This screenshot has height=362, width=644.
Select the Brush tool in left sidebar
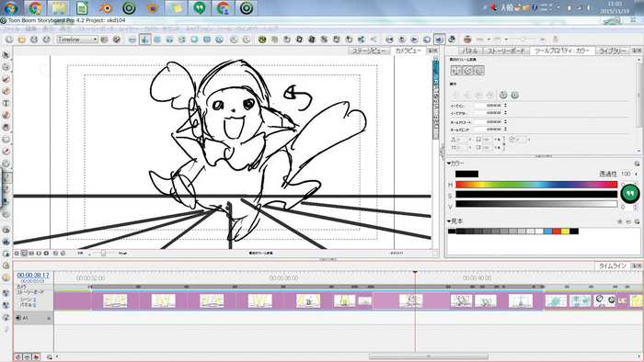tap(6, 79)
